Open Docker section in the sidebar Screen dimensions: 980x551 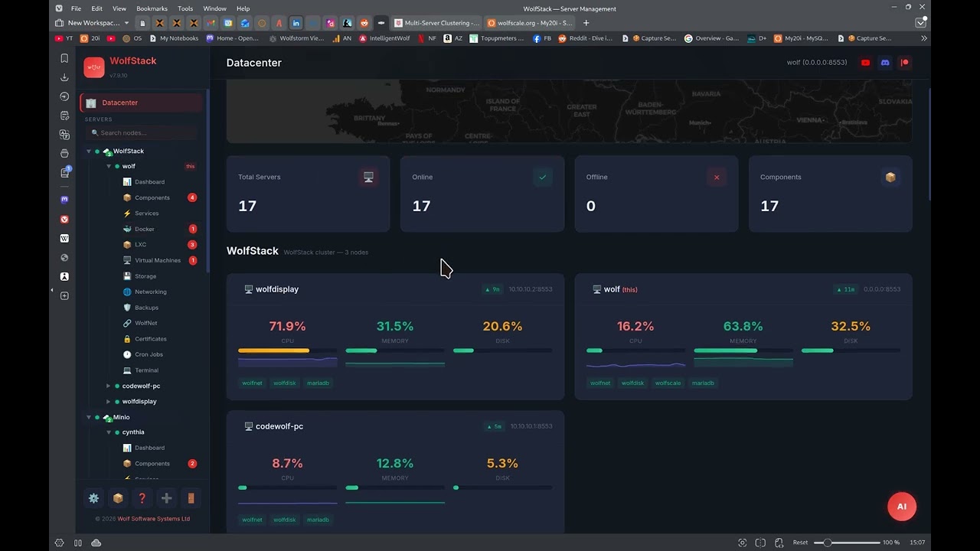[145, 229]
